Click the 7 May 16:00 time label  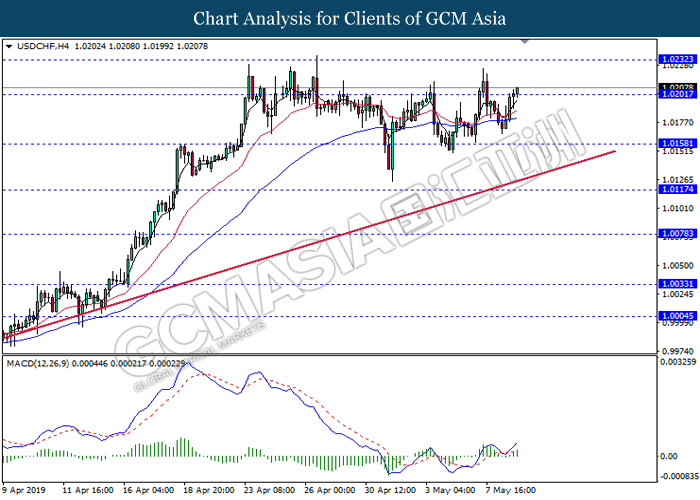pyautogui.click(x=511, y=490)
